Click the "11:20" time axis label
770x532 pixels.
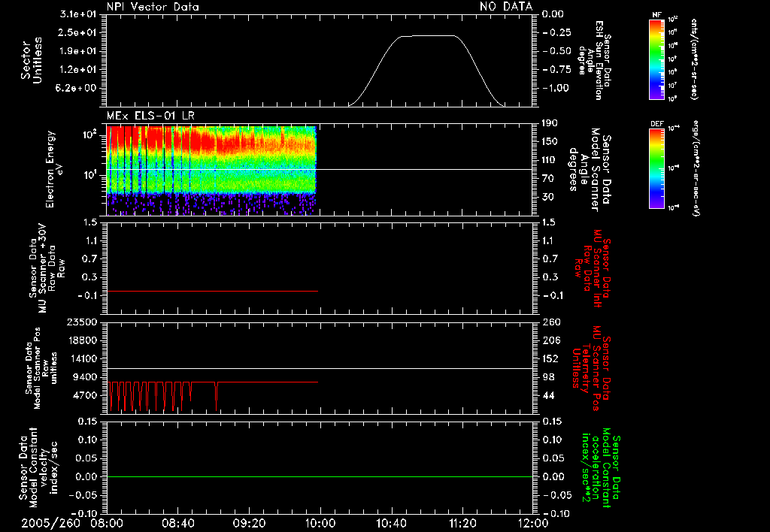click(x=462, y=523)
